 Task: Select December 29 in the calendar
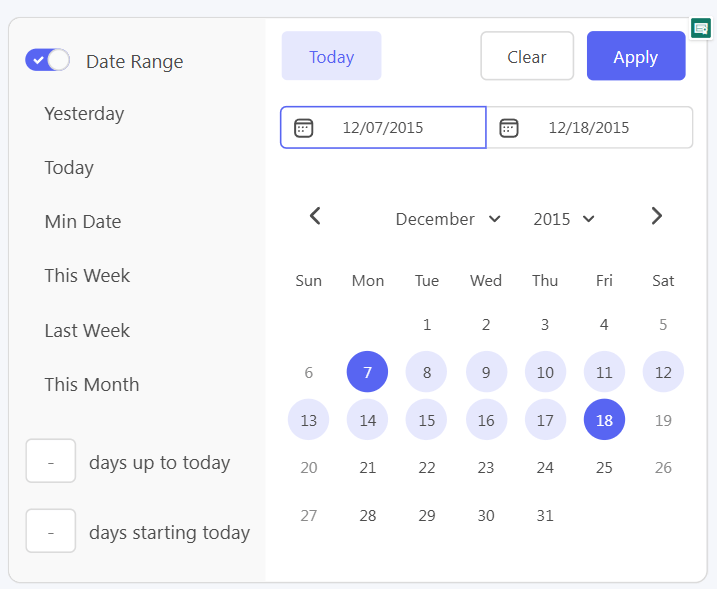(x=427, y=515)
